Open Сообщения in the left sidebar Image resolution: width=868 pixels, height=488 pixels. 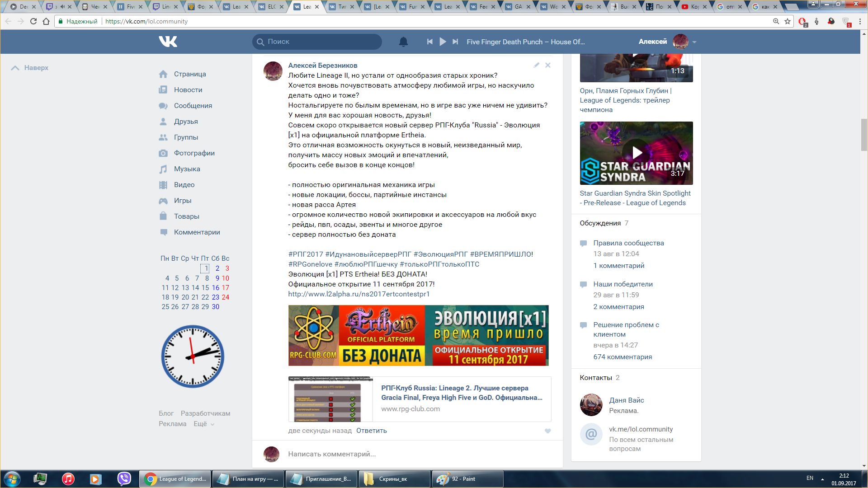coord(193,106)
